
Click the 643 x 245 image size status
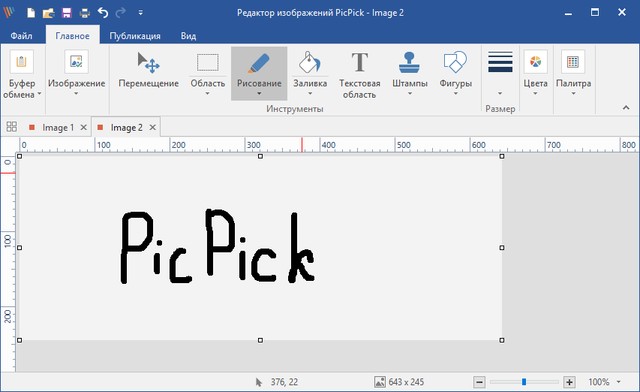pos(400,382)
